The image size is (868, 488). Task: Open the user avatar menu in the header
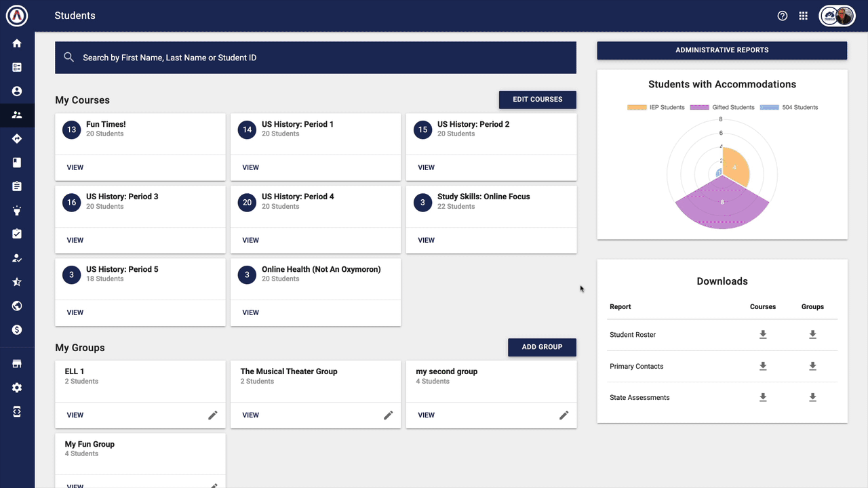[837, 16]
